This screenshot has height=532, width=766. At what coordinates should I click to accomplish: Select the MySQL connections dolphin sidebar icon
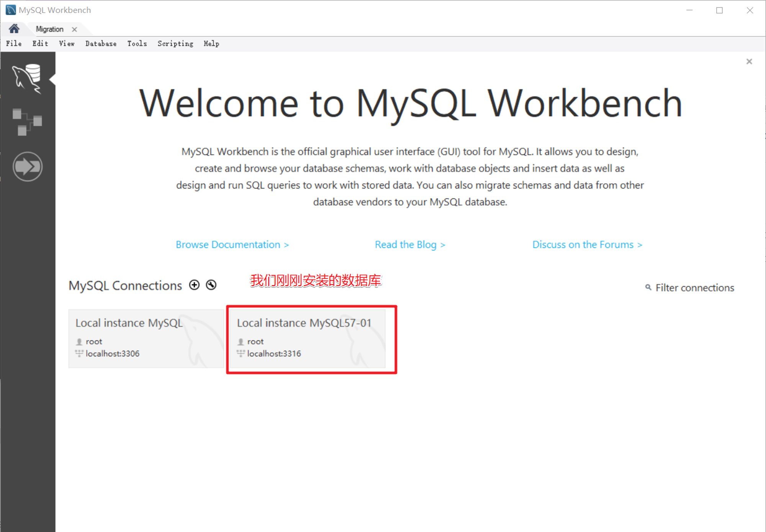(x=27, y=78)
